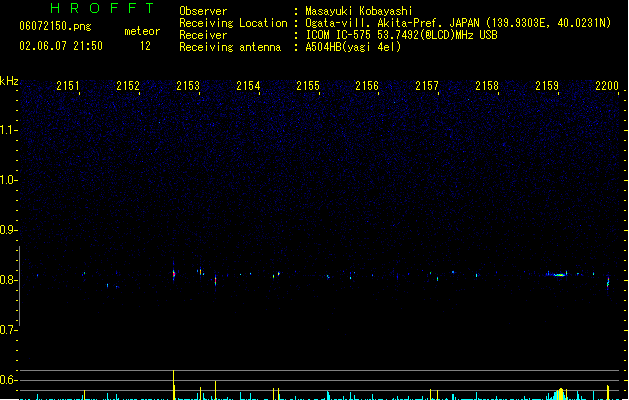Click the HROFFT title text
Image resolution: width=629 pixels, height=400 pixels.
(102, 8)
